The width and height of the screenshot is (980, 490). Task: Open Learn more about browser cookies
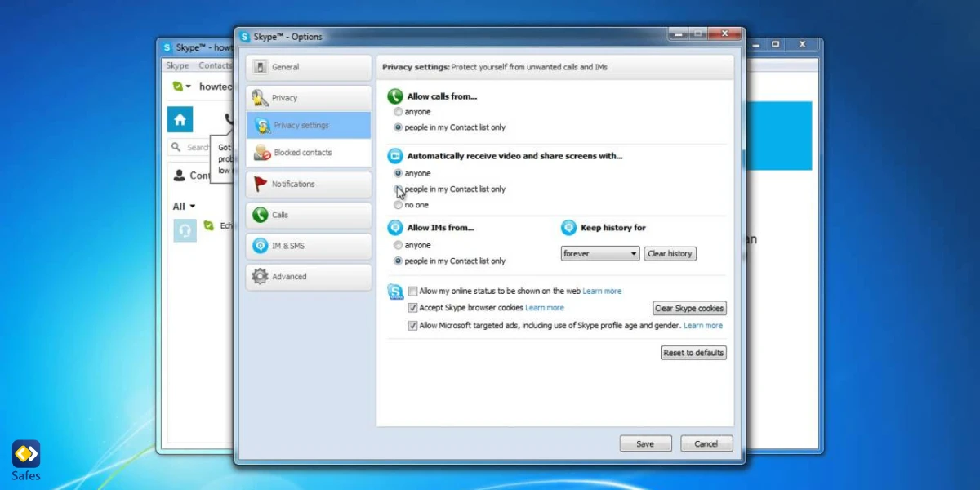click(x=545, y=308)
